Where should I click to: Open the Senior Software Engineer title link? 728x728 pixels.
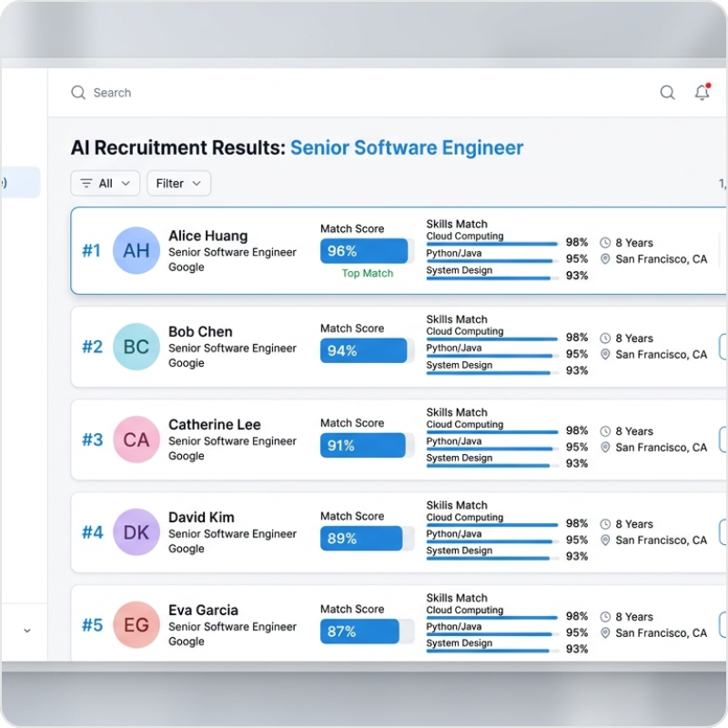(x=407, y=147)
